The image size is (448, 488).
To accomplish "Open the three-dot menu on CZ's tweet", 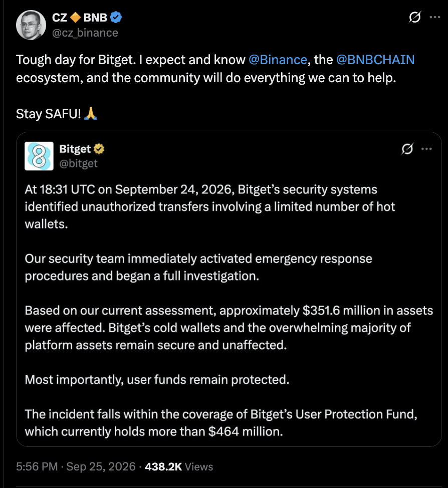I will coord(434,17).
